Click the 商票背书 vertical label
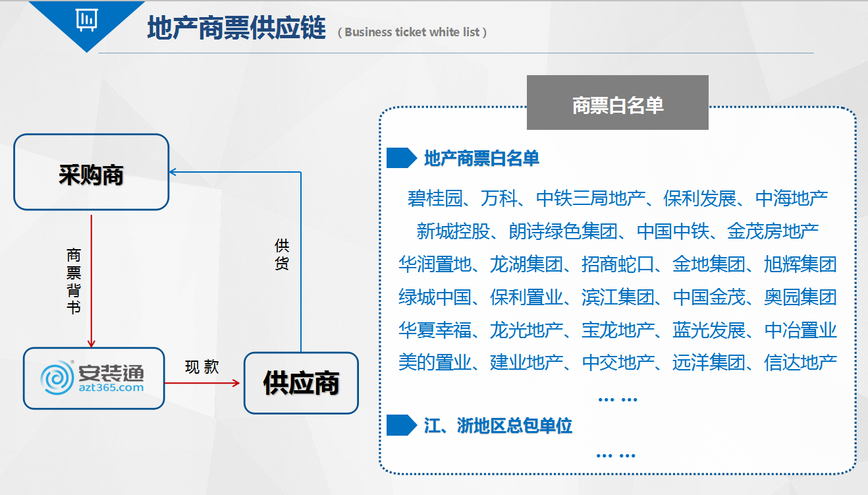Screen dimensions: 868x495 74,281
